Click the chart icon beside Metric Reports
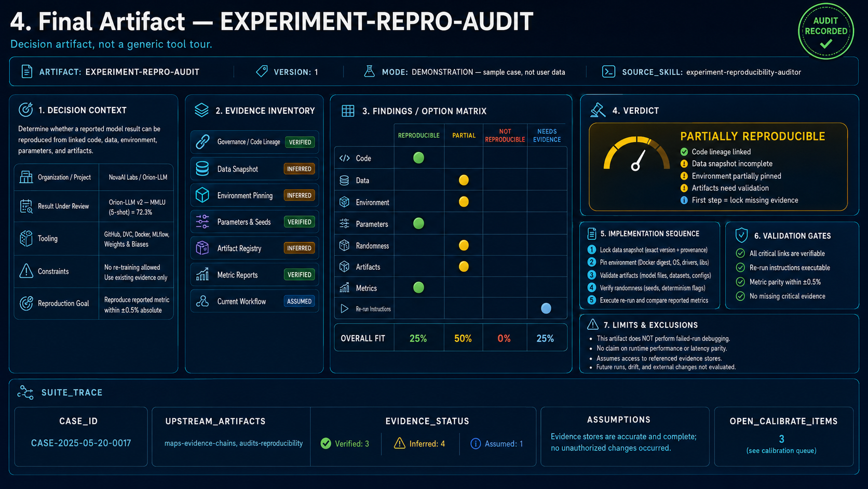The image size is (868, 489). click(202, 274)
